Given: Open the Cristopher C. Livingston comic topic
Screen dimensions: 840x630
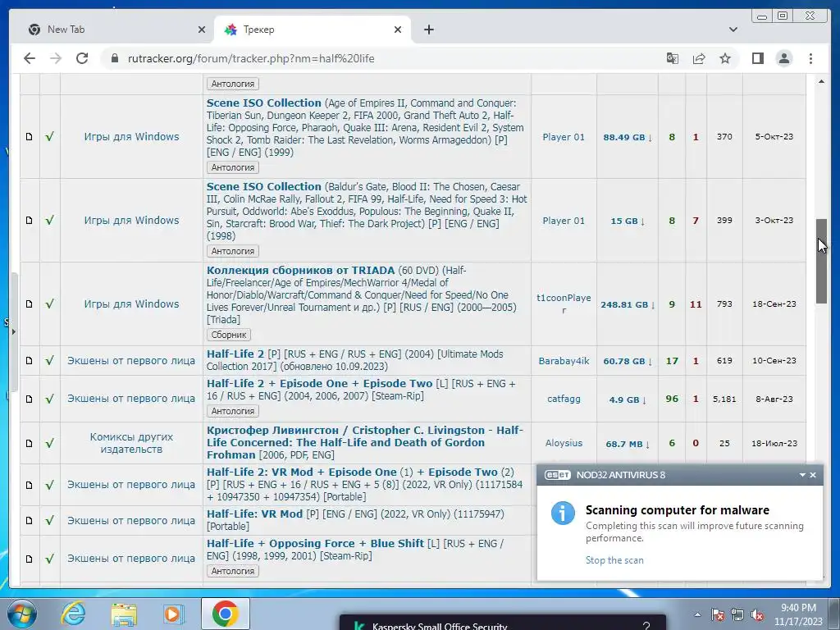Looking at the screenshot, I should (365, 442).
